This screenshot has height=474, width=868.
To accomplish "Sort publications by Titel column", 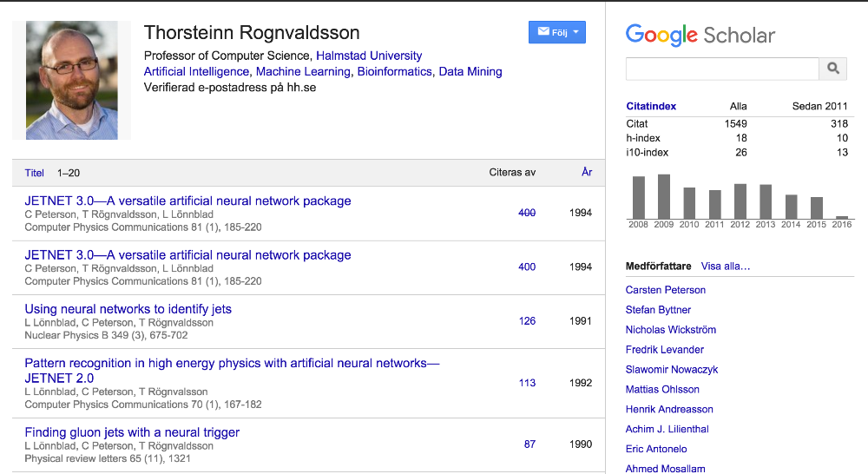I will point(35,173).
